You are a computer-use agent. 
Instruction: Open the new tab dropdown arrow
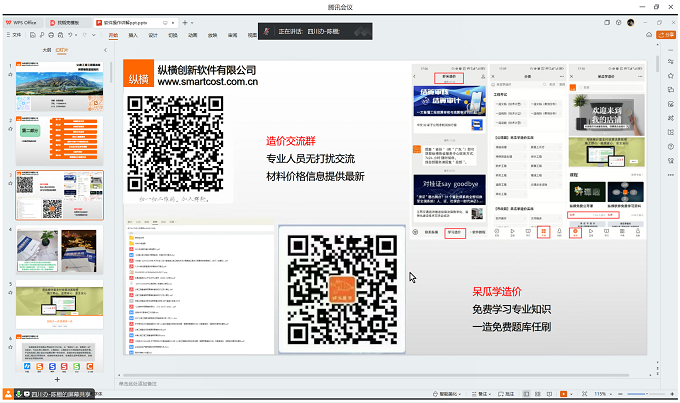tap(192, 23)
